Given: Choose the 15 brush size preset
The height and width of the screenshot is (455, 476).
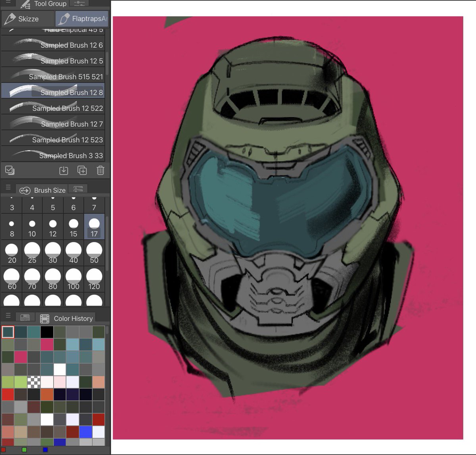Looking at the screenshot, I should 73,227.
